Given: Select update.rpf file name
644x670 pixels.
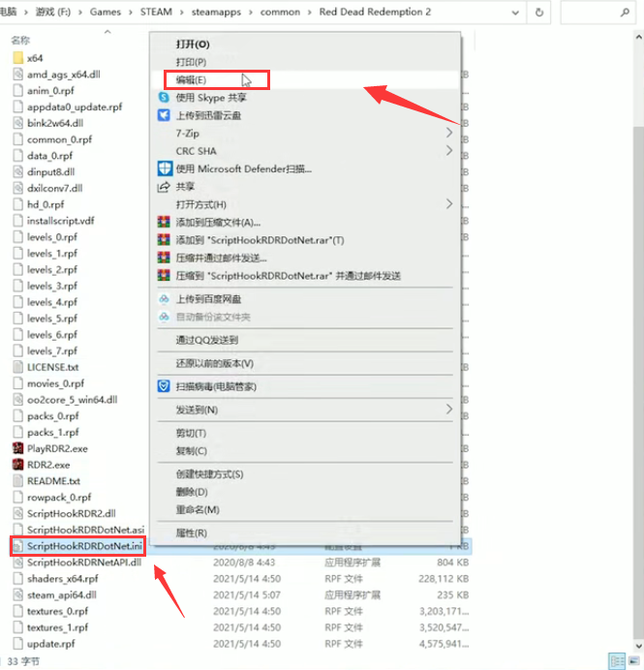Looking at the screenshot, I should pyautogui.click(x=51, y=644).
